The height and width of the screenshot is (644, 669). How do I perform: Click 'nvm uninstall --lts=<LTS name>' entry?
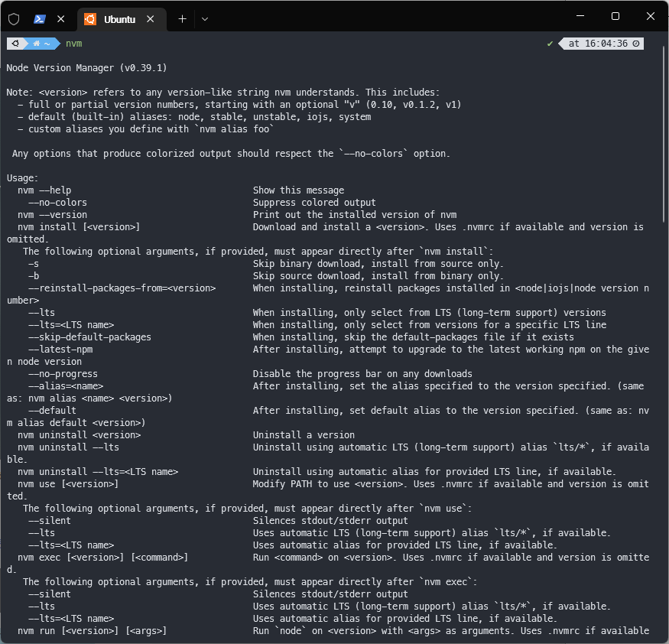[98, 472]
